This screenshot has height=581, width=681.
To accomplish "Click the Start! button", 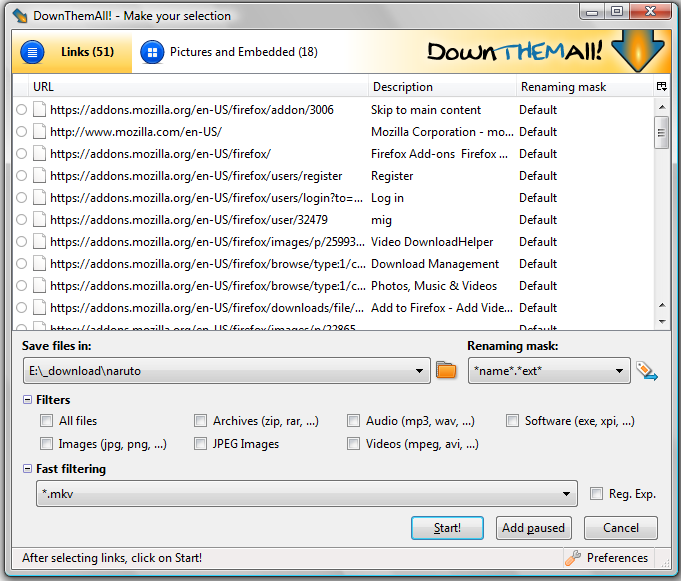I will pyautogui.click(x=447, y=528).
